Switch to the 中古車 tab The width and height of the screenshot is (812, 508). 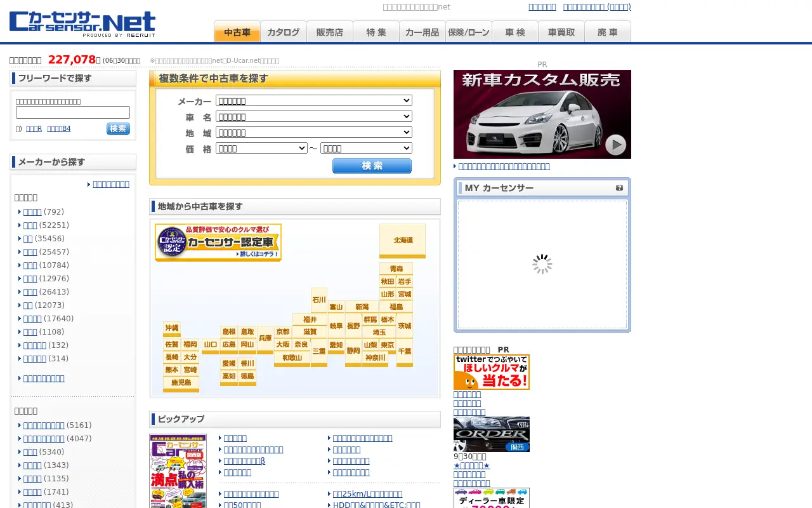click(237, 32)
